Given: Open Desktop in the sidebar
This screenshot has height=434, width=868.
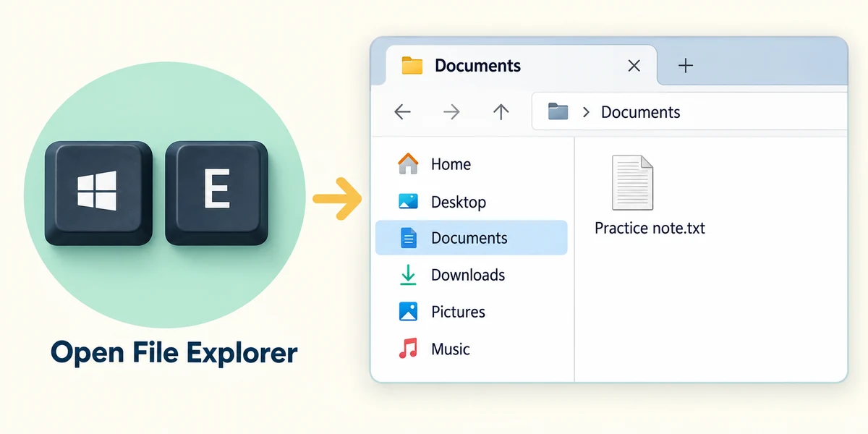Looking at the screenshot, I should (471, 202).
